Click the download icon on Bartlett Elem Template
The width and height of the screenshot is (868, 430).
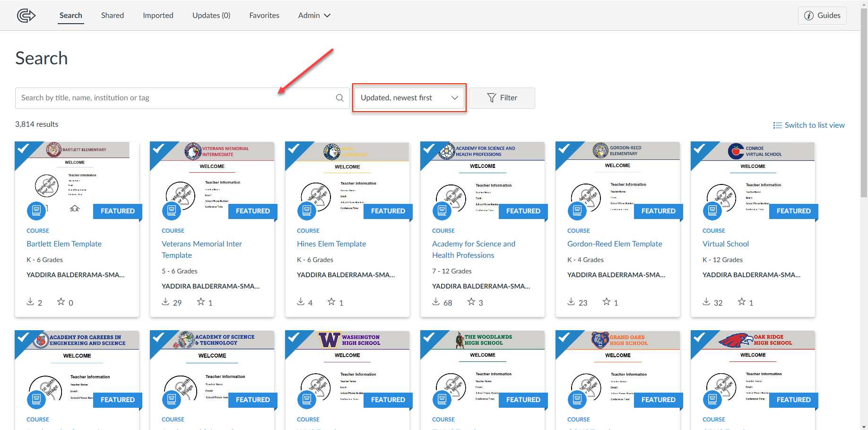30,302
